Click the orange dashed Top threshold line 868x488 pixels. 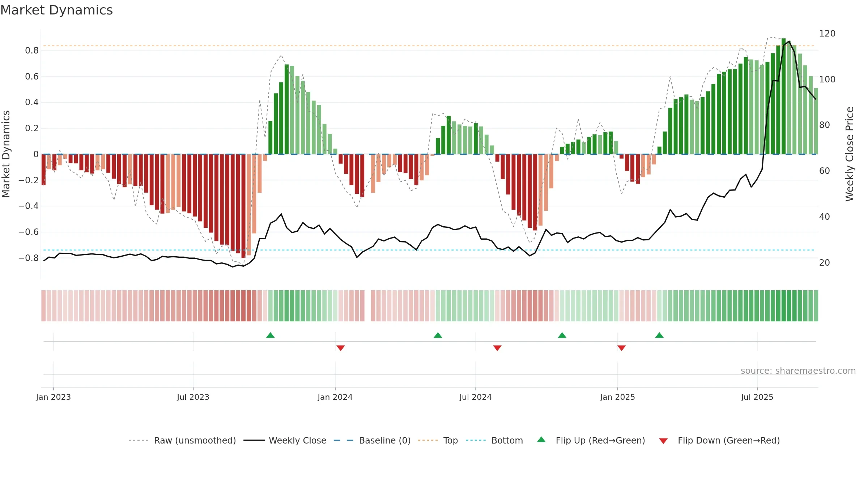pyautogui.click(x=429, y=46)
